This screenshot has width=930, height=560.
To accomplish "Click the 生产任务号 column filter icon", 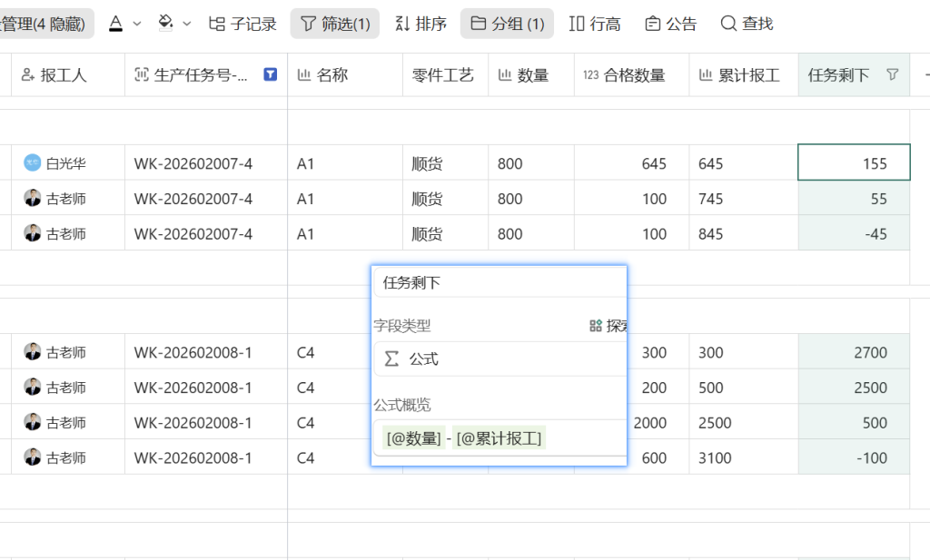I will (x=271, y=74).
